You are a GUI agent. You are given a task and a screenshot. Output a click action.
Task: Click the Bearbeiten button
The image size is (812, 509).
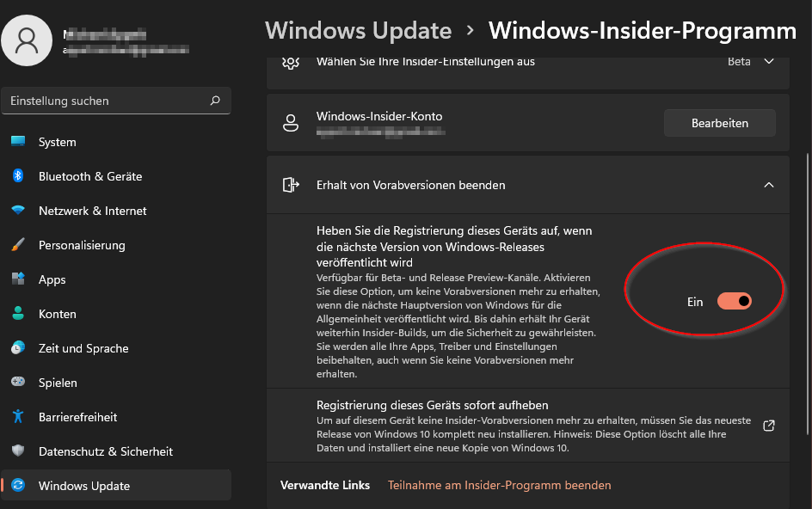(719, 123)
